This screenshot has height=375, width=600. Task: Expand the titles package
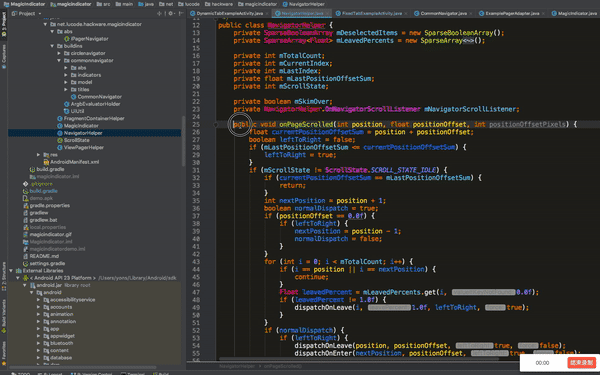pyautogui.click(x=66, y=90)
